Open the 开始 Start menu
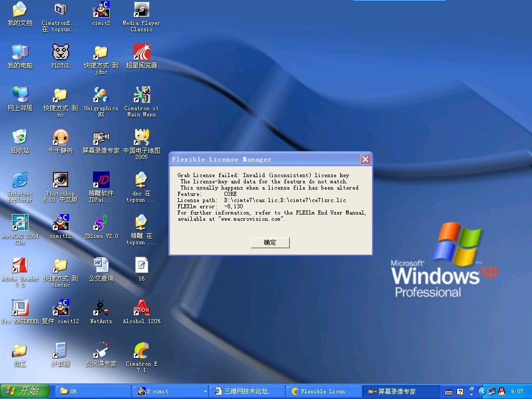 coord(25,391)
